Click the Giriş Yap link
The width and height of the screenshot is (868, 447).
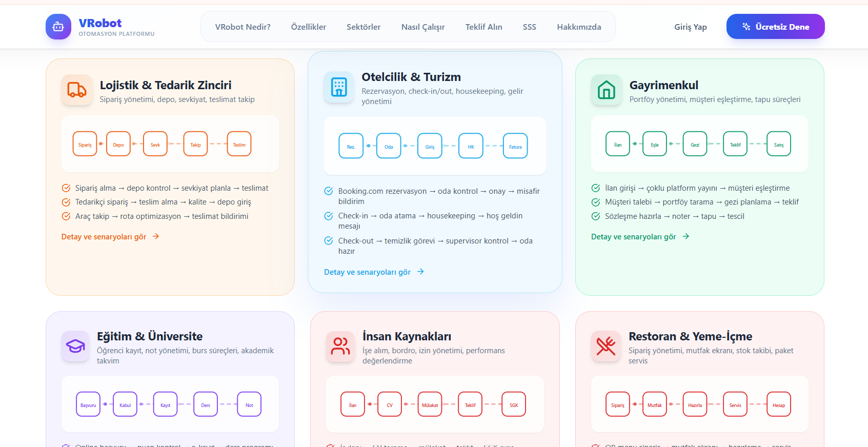(691, 27)
